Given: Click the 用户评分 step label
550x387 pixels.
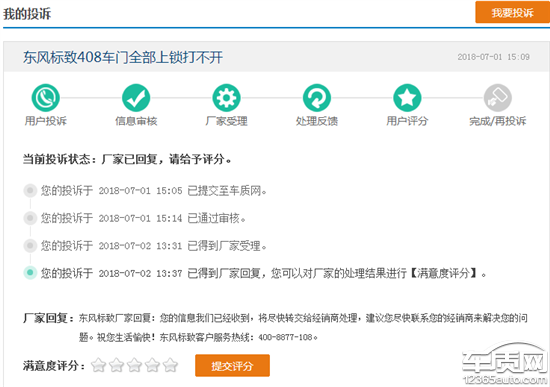Looking at the screenshot, I should tap(407, 121).
